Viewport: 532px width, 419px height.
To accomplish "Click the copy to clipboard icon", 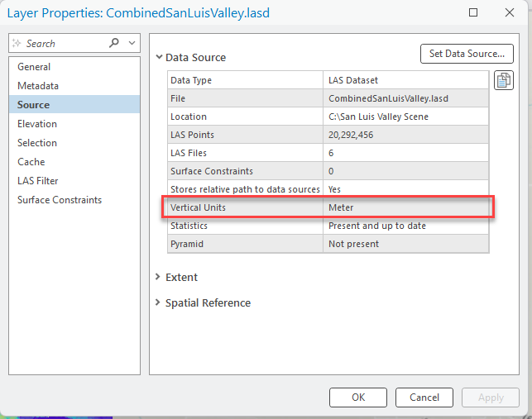I will coord(503,80).
